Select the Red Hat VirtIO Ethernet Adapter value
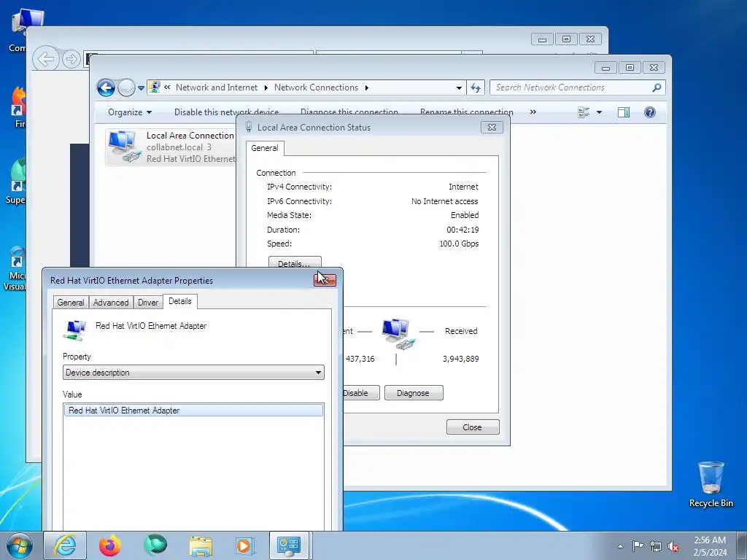This screenshot has height=560, width=747. 193,410
